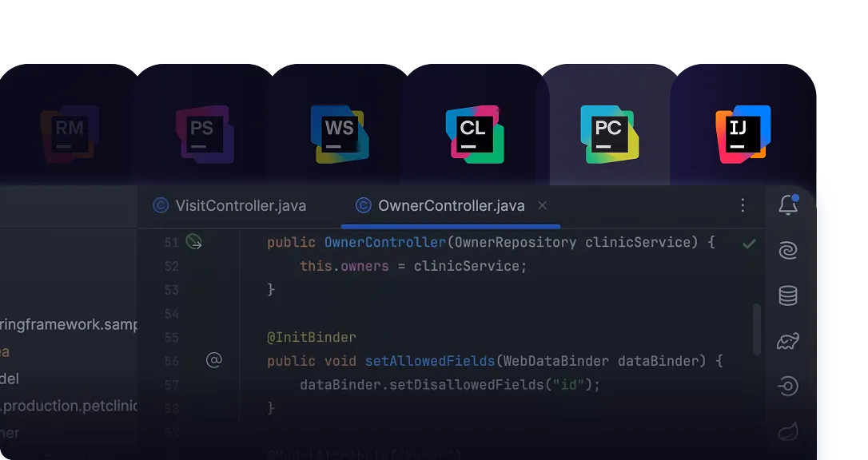Click the editor vertical scrollbar
868x460 pixels.
[757, 330]
